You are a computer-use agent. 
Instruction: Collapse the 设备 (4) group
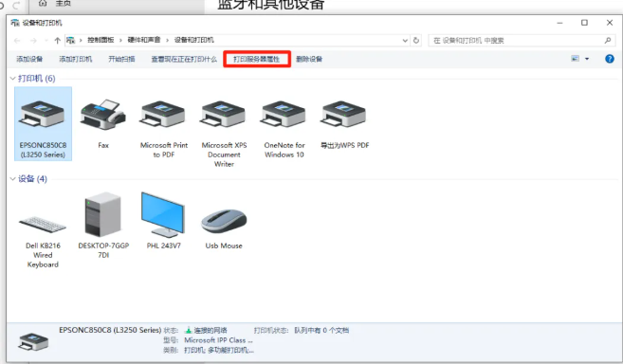point(12,179)
